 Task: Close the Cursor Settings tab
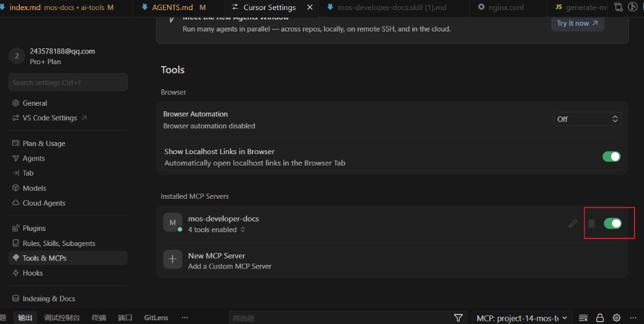click(309, 8)
